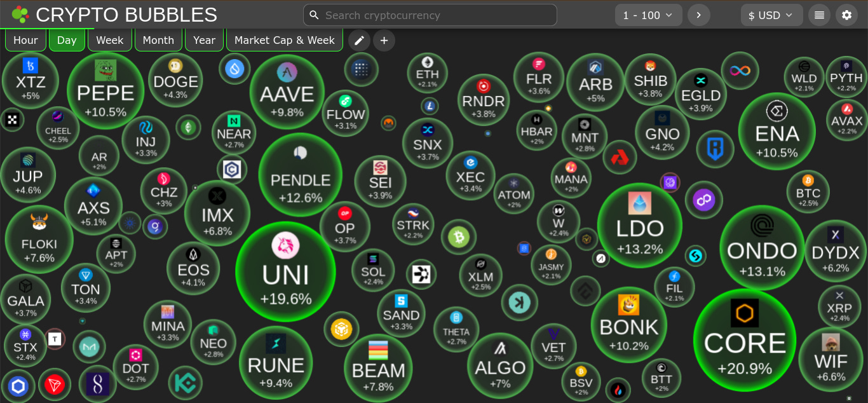Screen dimensions: 868x403
Task: Click the GALA +3.7% bubble
Action: pos(25,299)
